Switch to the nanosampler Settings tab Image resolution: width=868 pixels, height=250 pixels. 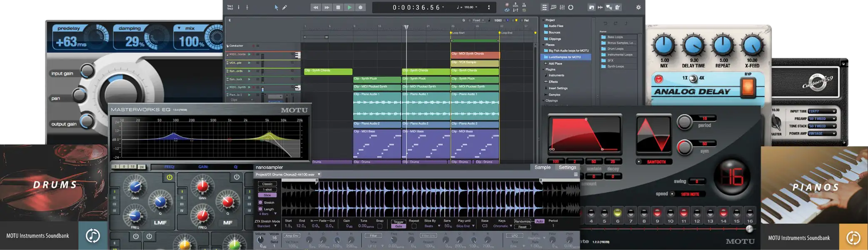(567, 167)
